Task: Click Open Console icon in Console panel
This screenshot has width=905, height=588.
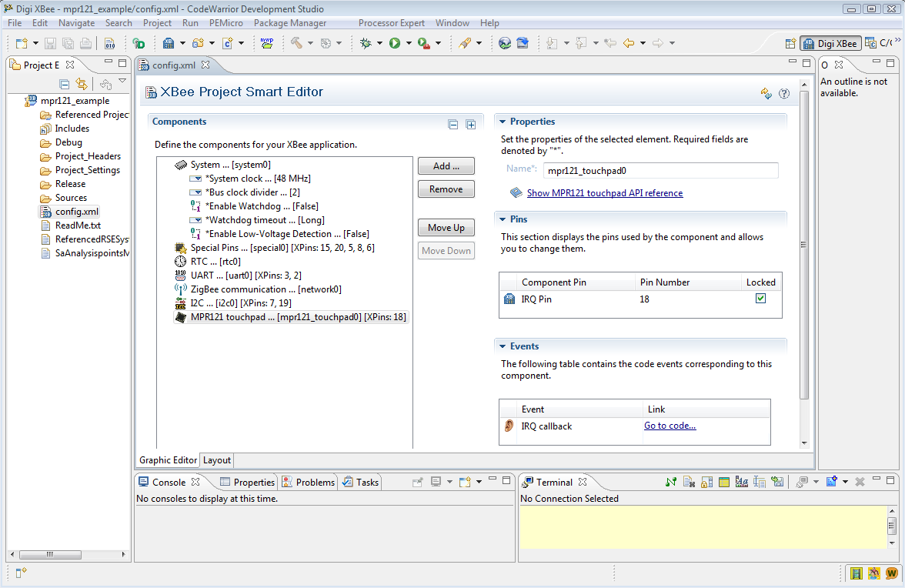Action: tap(464, 482)
